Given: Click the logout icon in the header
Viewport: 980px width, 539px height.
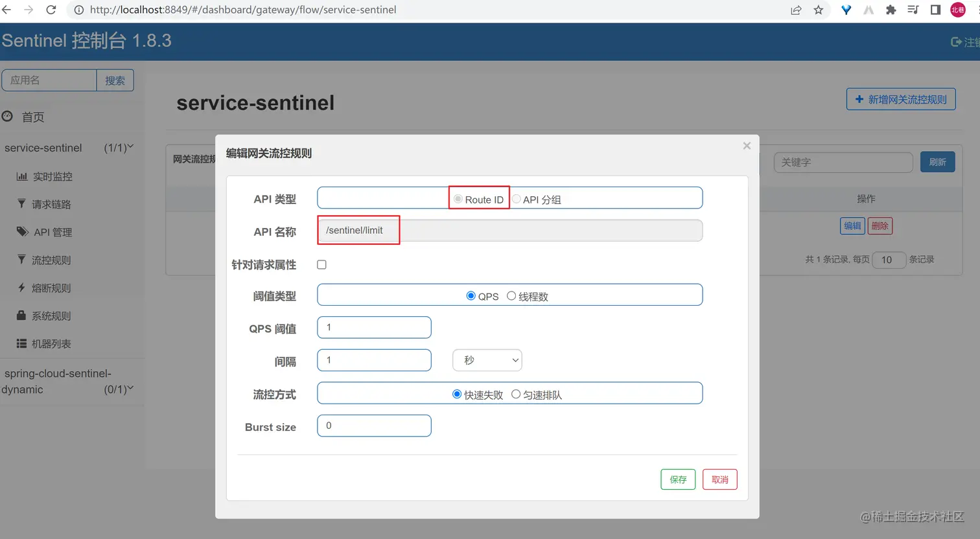Looking at the screenshot, I should (x=956, y=41).
